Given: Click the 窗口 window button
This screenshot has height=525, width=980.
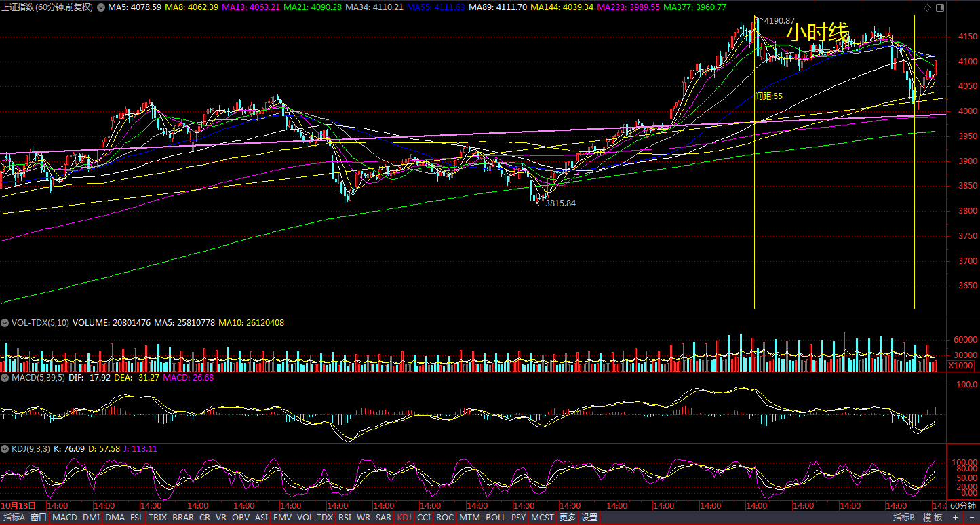Looking at the screenshot, I should point(39,518).
